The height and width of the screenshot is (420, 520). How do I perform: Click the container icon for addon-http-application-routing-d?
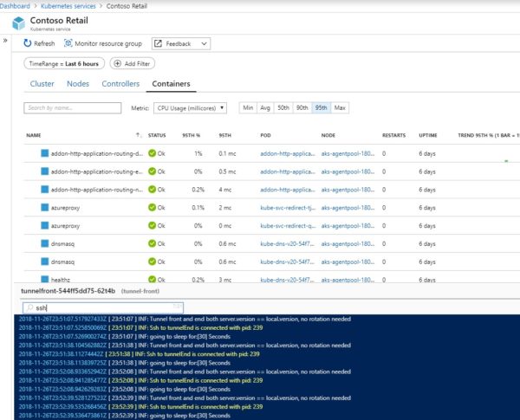pos(44,153)
